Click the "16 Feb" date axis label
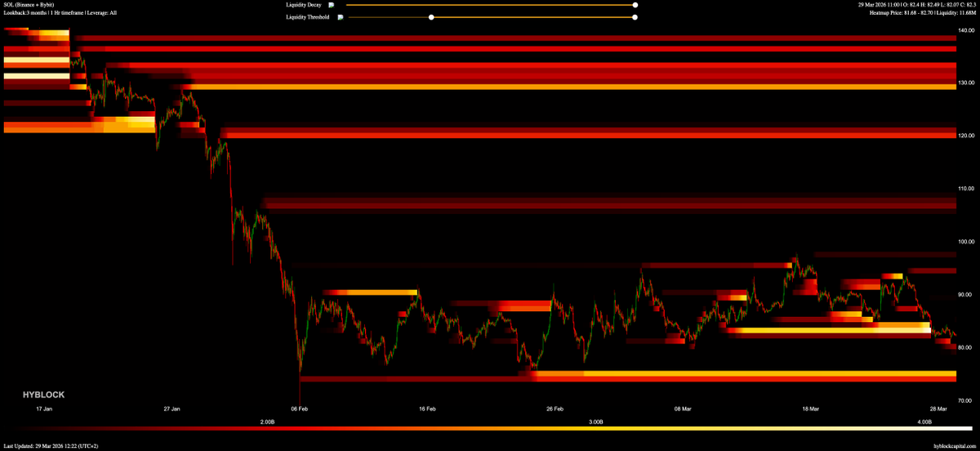This screenshot has width=980, height=451. click(427, 408)
